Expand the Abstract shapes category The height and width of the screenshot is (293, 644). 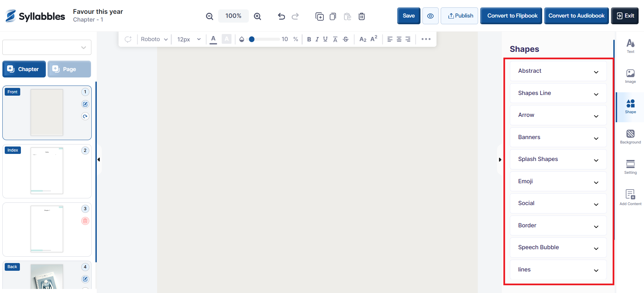[558, 71]
